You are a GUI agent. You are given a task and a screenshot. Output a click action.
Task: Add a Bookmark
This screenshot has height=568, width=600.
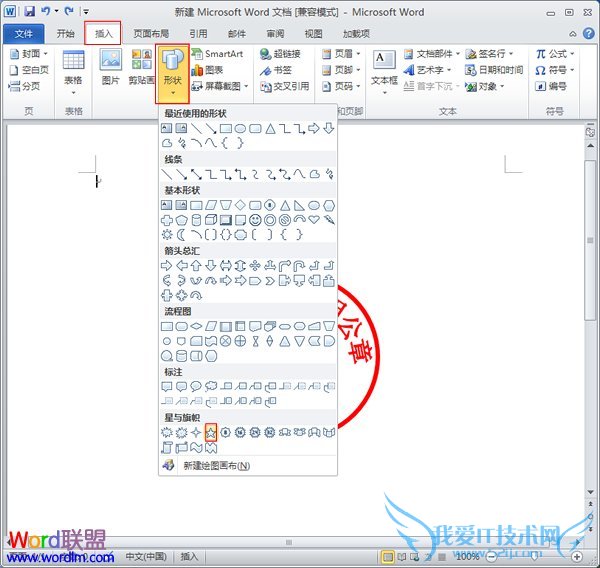coord(276,70)
